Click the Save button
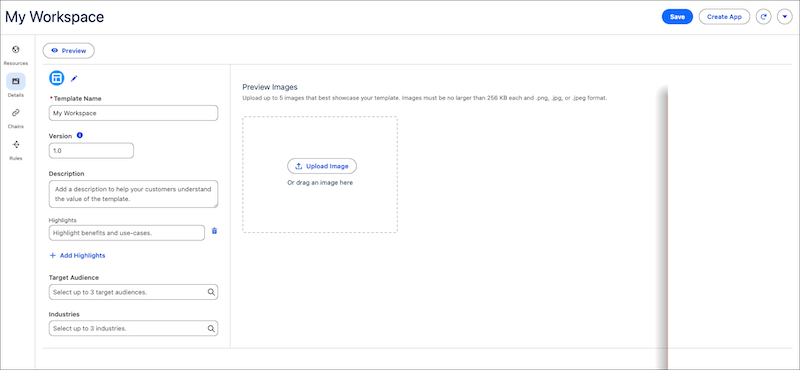Image resolution: width=800 pixels, height=370 pixels. tap(677, 17)
